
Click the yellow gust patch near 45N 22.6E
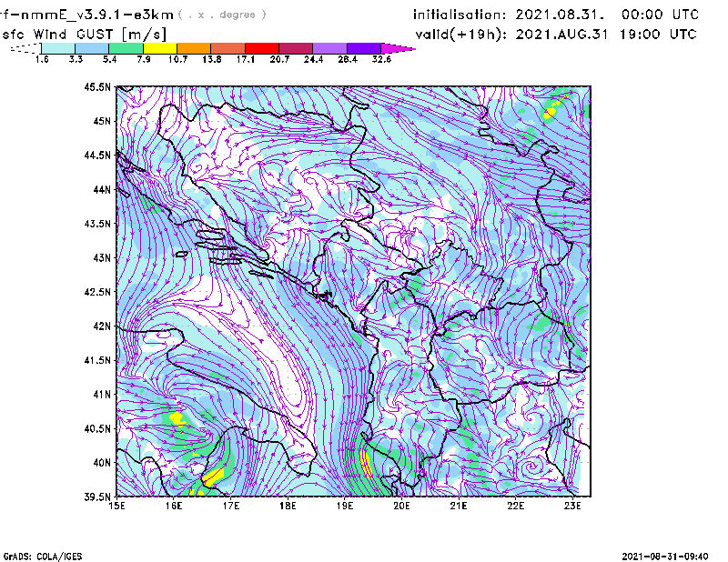coord(550,112)
